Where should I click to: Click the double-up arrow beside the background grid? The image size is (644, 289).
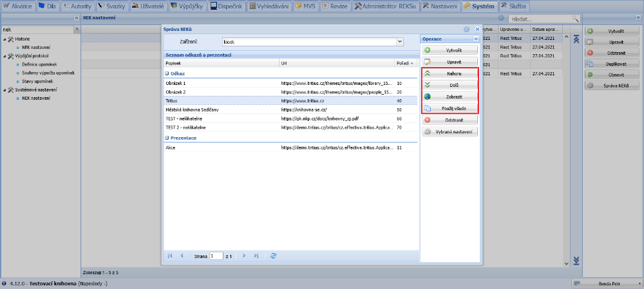(576, 39)
